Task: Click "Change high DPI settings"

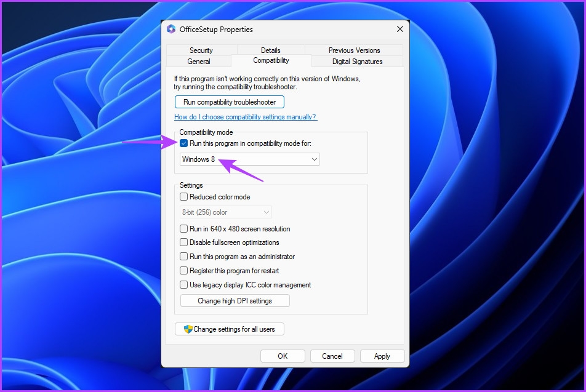Action: (x=235, y=300)
